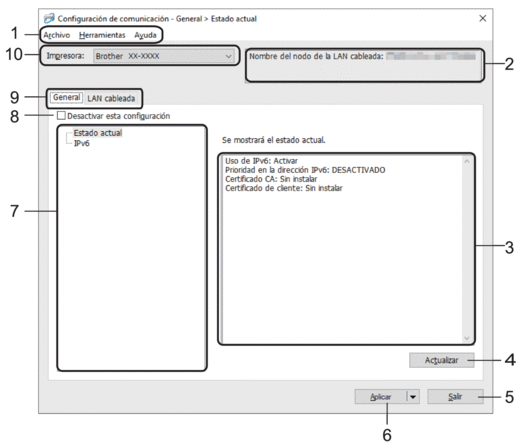Image resolution: width=525 pixels, height=448 pixels.
Task: Click the Actualizar button
Action: (x=442, y=360)
